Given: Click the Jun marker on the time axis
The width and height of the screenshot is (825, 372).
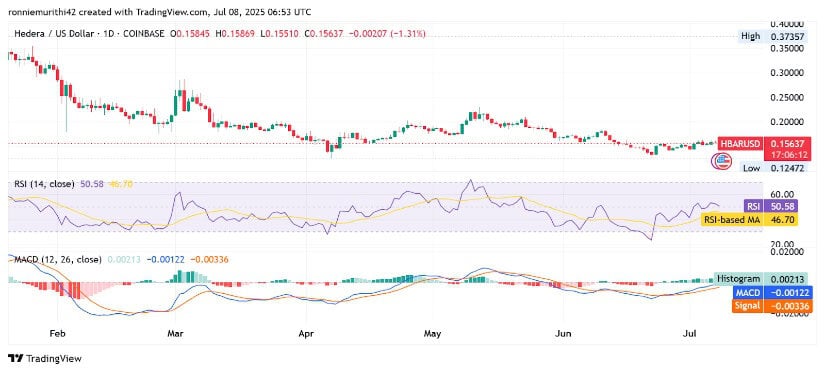Looking at the screenshot, I should pyautogui.click(x=563, y=334).
